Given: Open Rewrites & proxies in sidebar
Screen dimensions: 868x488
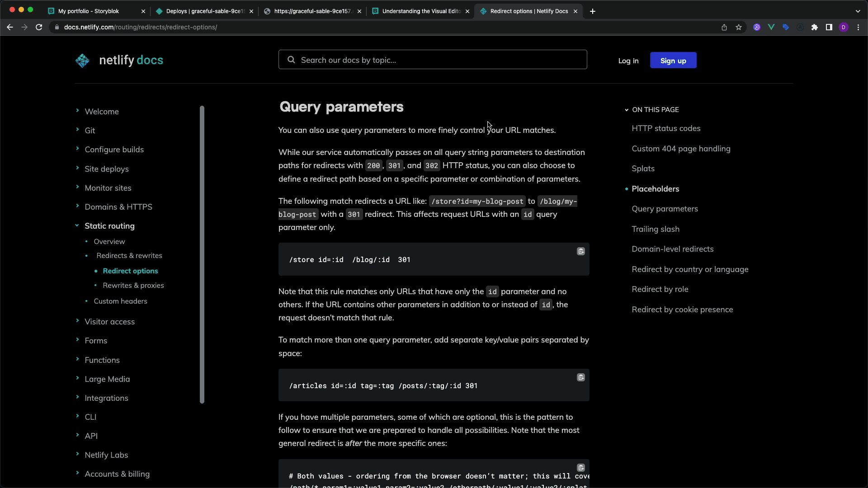Looking at the screenshot, I should (x=133, y=286).
